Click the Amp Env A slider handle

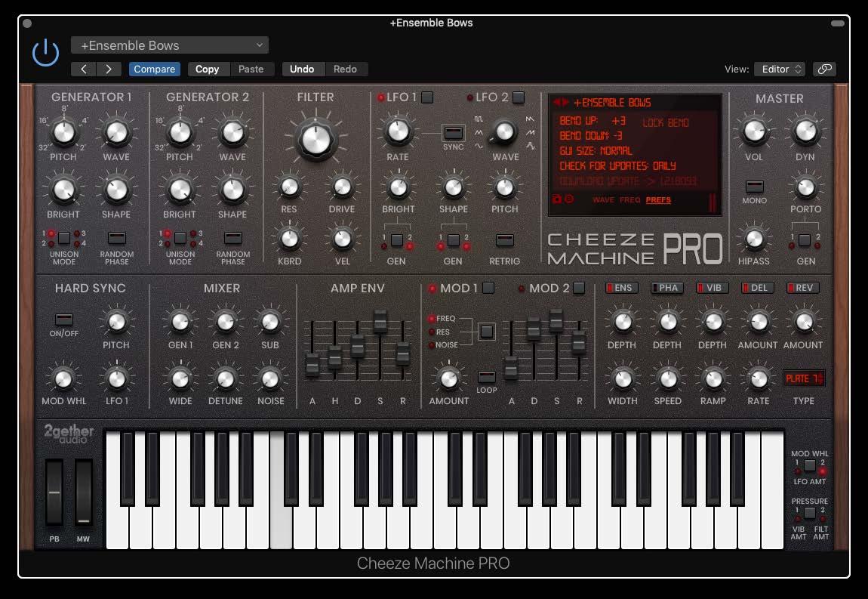pos(312,366)
